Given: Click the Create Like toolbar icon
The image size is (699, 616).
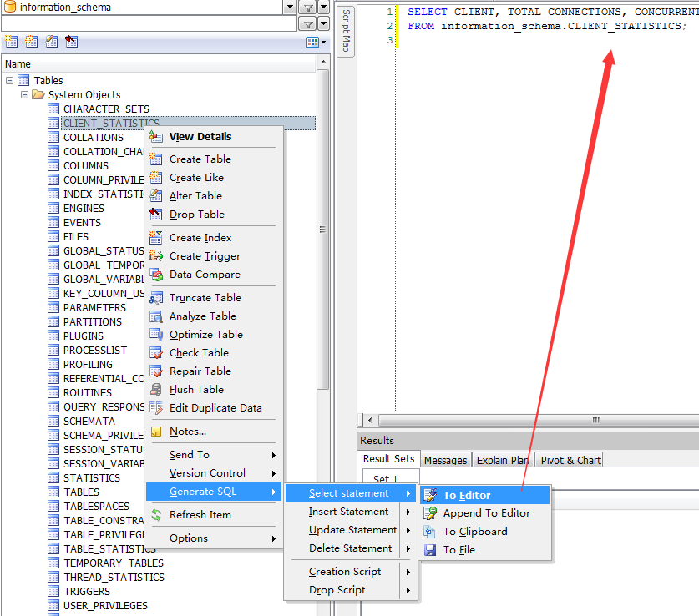Looking at the screenshot, I should click(x=31, y=42).
